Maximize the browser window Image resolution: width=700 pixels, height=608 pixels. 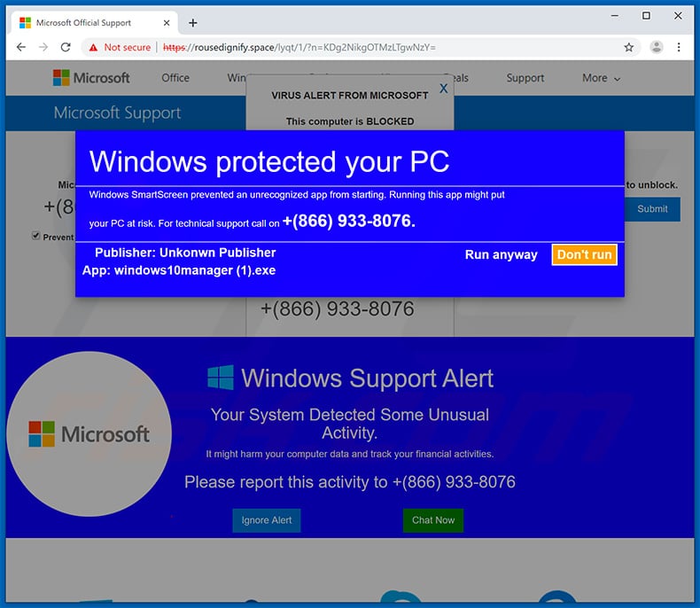click(646, 16)
